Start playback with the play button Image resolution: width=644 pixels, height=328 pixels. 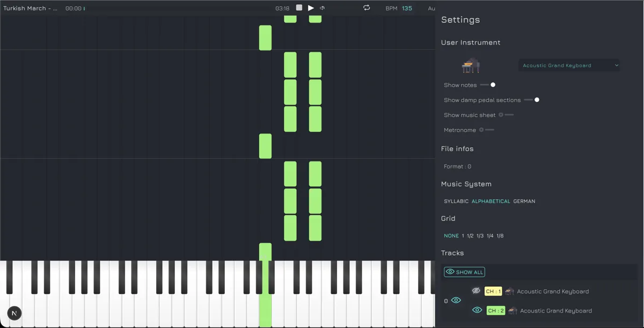pyautogui.click(x=311, y=8)
